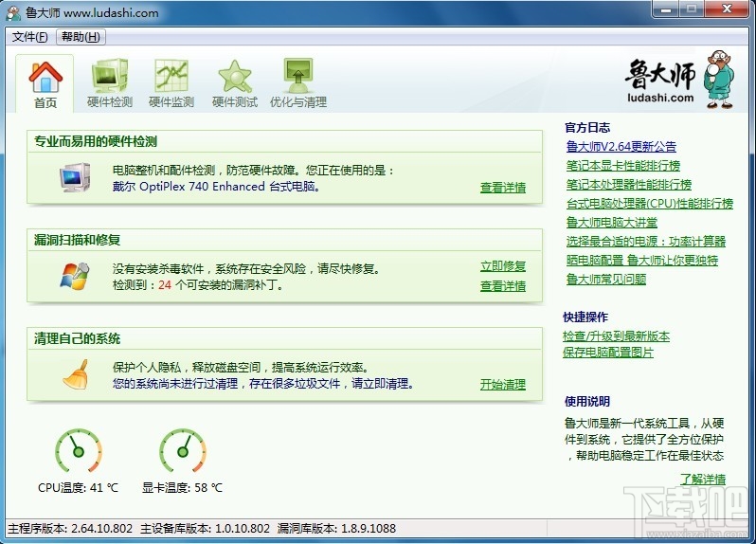Open 台式电脑处理器(CPU)性能排行榜 link
Viewport: 756px width, 544px height.
(650, 204)
